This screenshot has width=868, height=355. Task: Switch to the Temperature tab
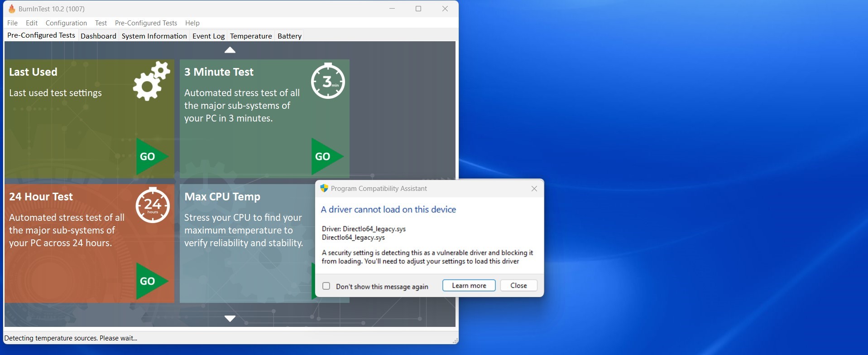pyautogui.click(x=251, y=36)
